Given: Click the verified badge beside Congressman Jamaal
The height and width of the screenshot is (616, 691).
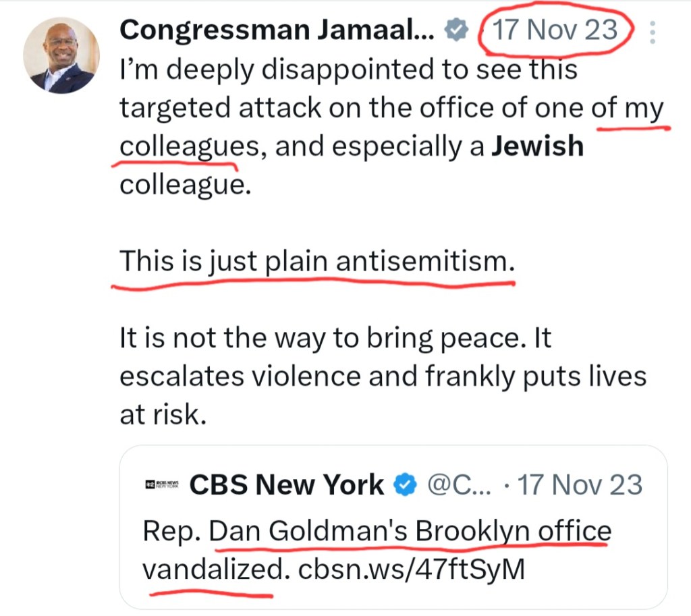Looking at the screenshot, I should coord(458,30).
